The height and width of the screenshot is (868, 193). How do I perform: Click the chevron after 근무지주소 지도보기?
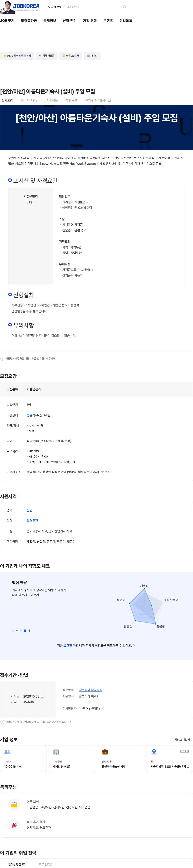tap(112, 472)
